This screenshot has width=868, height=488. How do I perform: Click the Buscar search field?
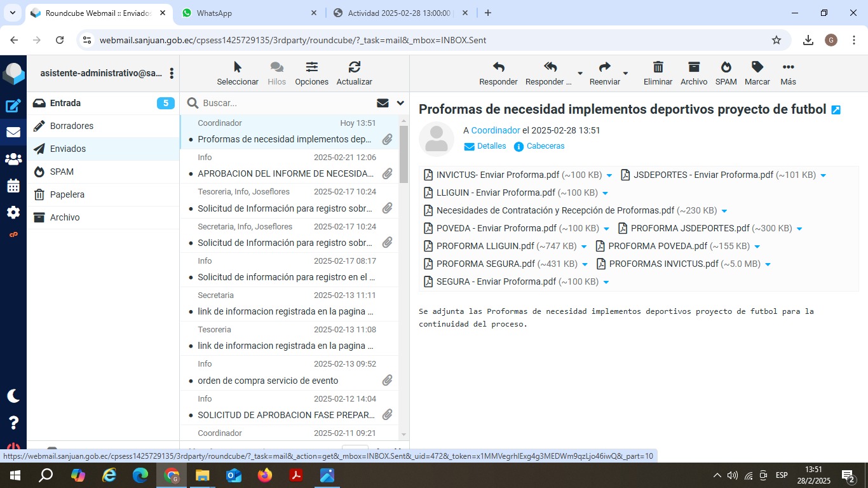pyautogui.click(x=286, y=103)
